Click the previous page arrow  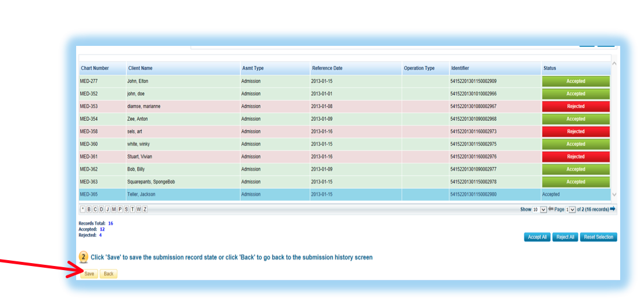tap(551, 209)
